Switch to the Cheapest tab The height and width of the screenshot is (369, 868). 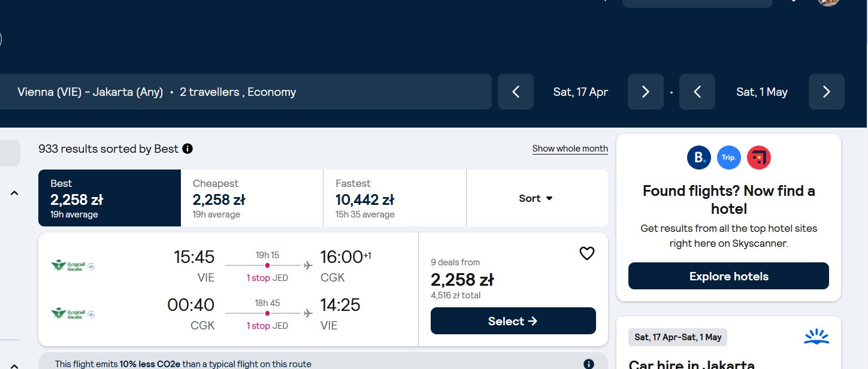click(252, 198)
